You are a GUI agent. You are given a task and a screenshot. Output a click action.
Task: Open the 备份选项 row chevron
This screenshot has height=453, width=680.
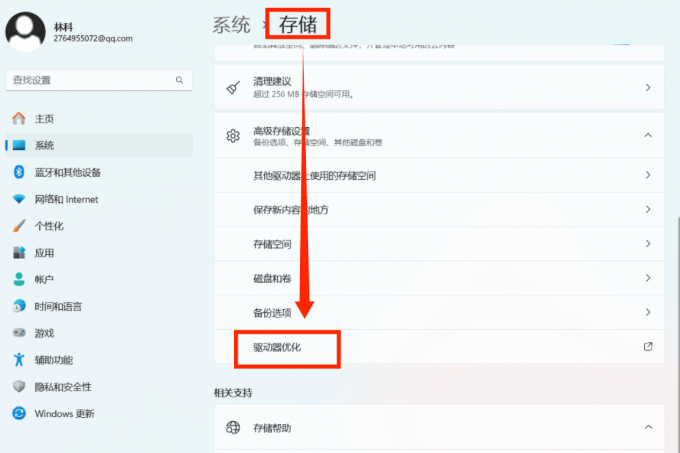[x=648, y=312]
